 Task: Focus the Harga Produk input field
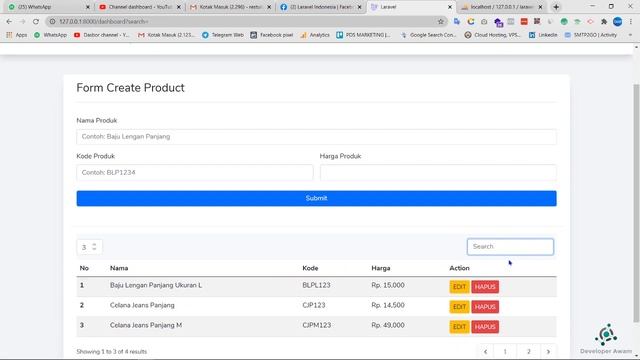point(438,172)
